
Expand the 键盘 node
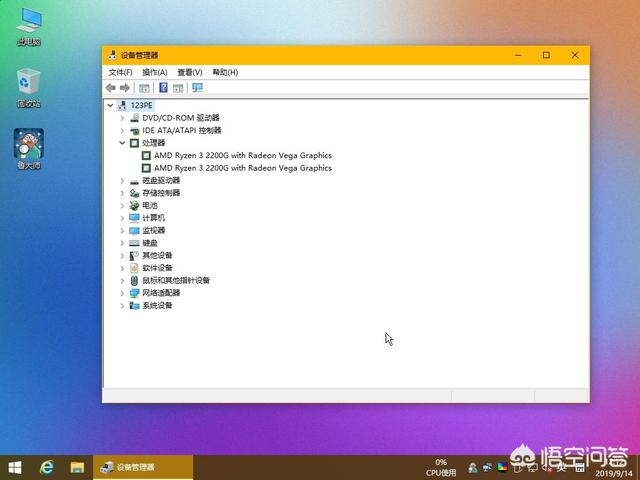coord(122,243)
